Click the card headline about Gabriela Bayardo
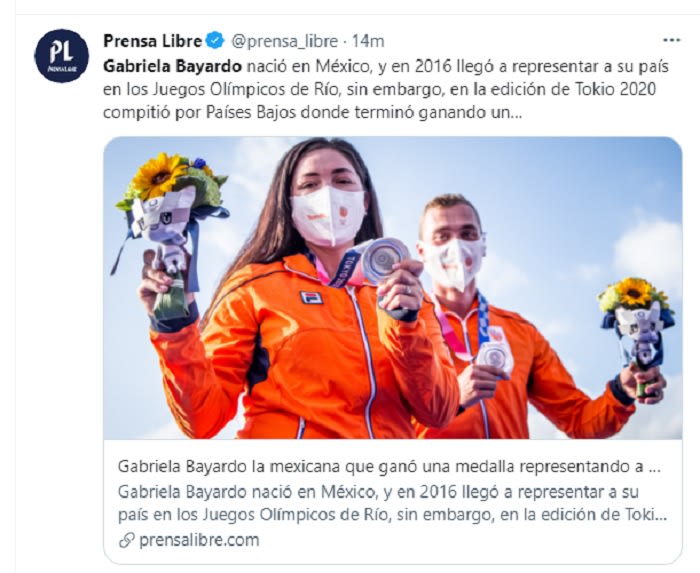 [x=389, y=467]
